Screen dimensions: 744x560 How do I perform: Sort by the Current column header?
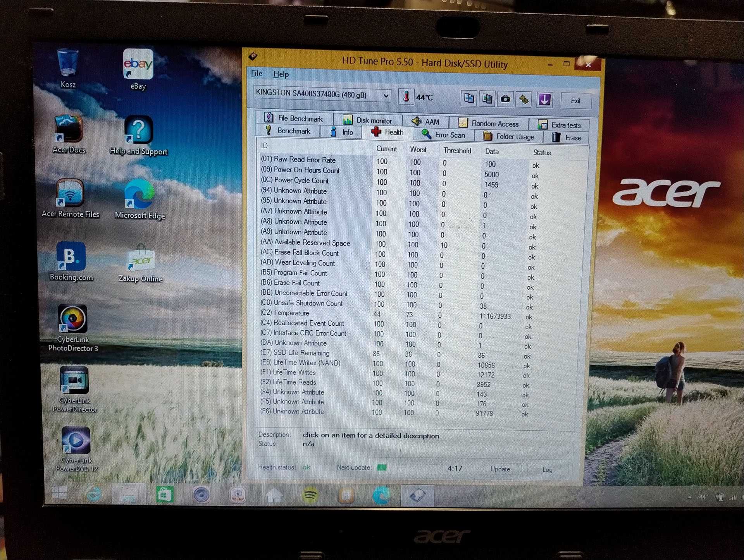(387, 149)
